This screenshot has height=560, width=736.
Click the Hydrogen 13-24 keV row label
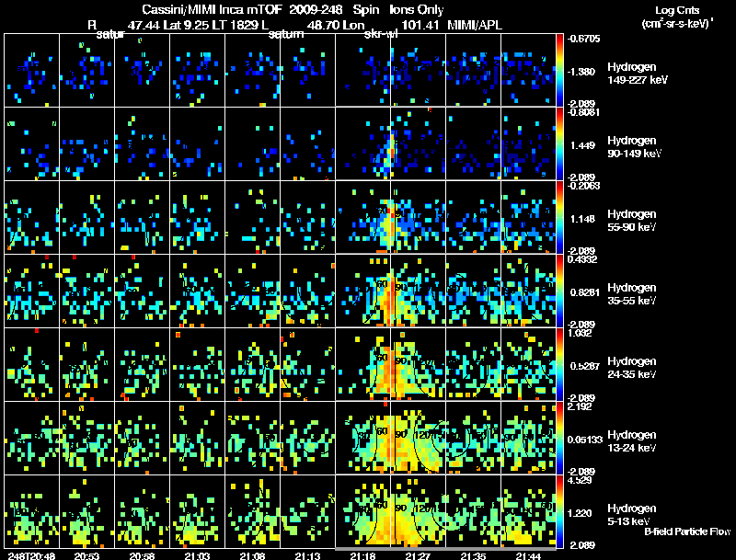[632, 441]
